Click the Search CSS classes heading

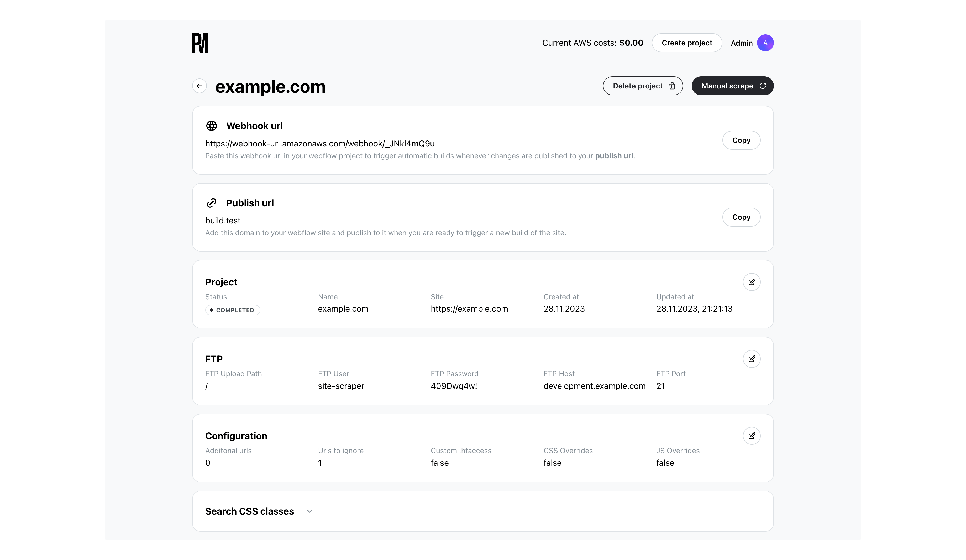point(250,511)
